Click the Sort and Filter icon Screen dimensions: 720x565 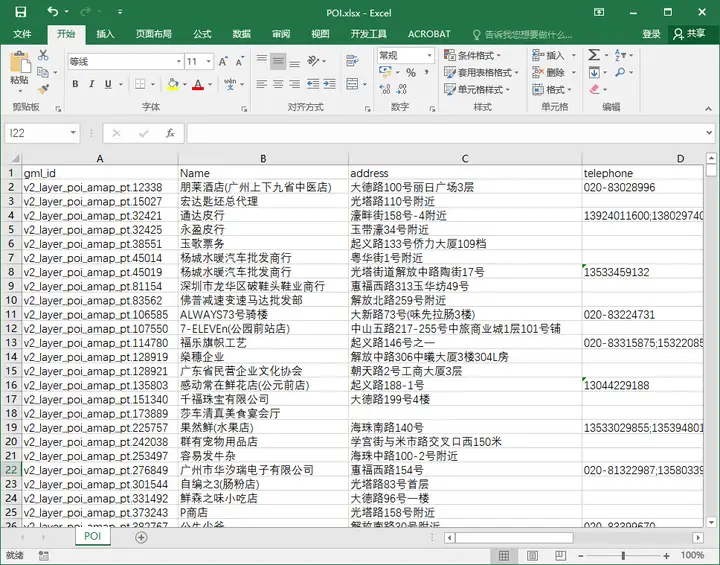pos(619,55)
